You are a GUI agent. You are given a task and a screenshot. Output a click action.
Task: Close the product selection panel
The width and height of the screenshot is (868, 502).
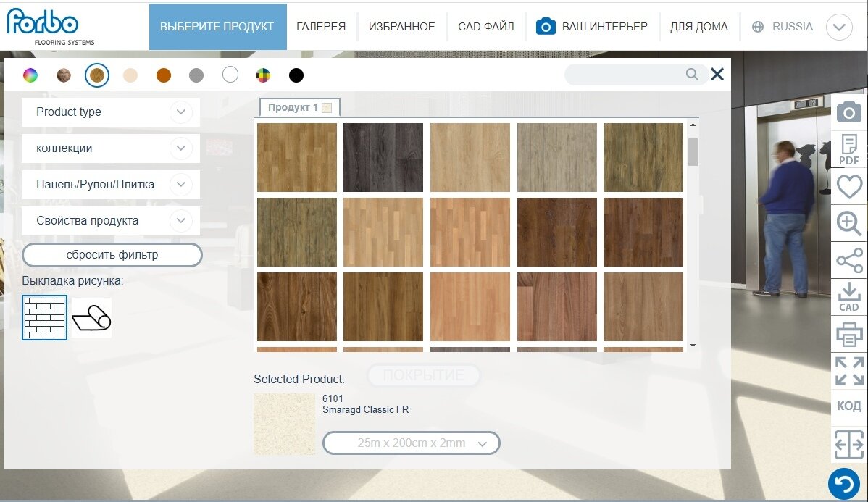pyautogui.click(x=717, y=74)
